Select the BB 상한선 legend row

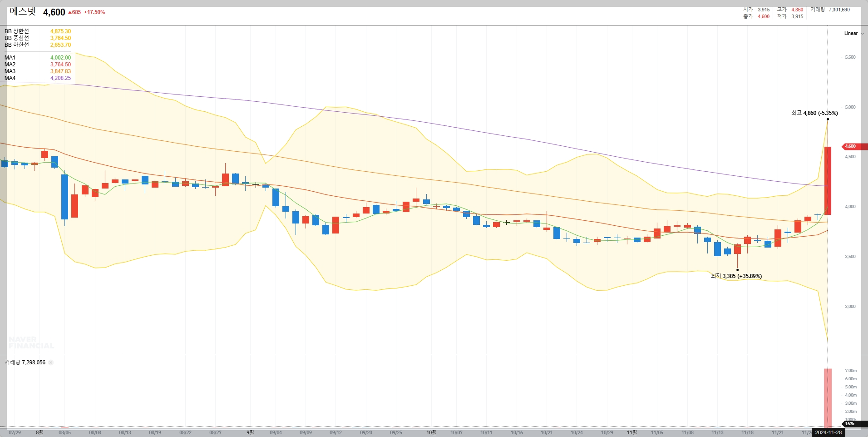(x=38, y=31)
